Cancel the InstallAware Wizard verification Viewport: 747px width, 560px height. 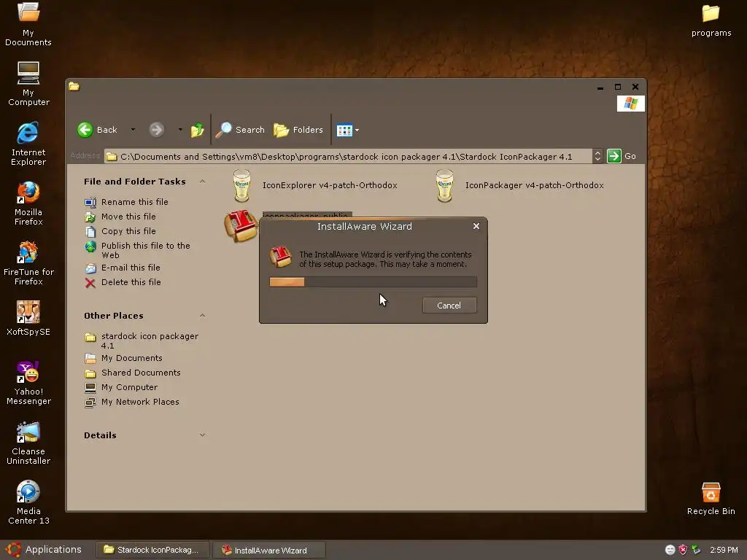[x=449, y=306]
